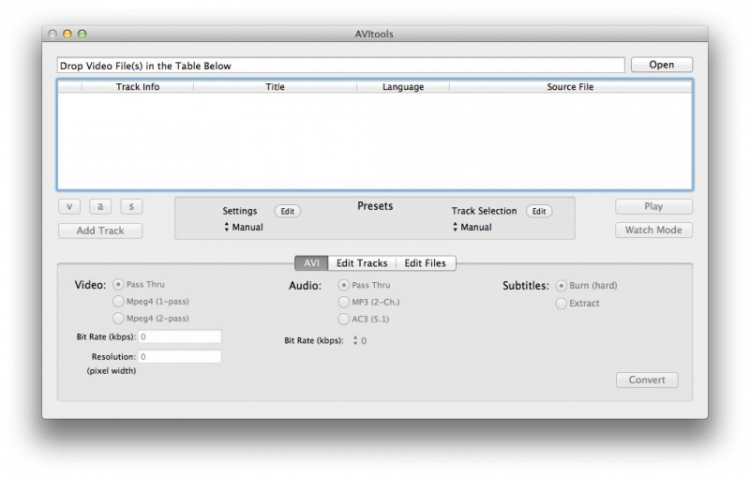Click the Play button

653,206
